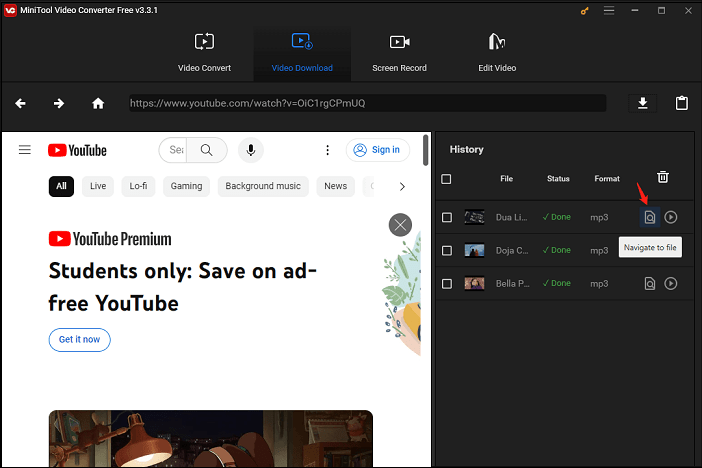Select the Live filter chip
The height and width of the screenshot is (468, 702).
[x=98, y=186]
